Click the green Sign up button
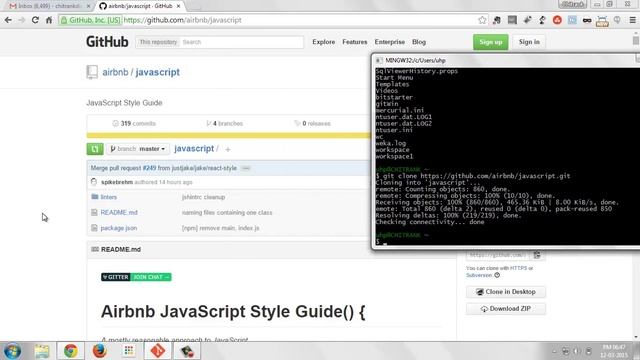 pyautogui.click(x=491, y=42)
